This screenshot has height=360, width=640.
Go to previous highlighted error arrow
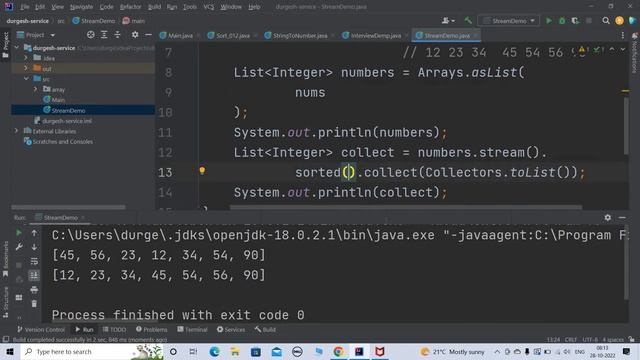pyautogui.click(x=612, y=49)
